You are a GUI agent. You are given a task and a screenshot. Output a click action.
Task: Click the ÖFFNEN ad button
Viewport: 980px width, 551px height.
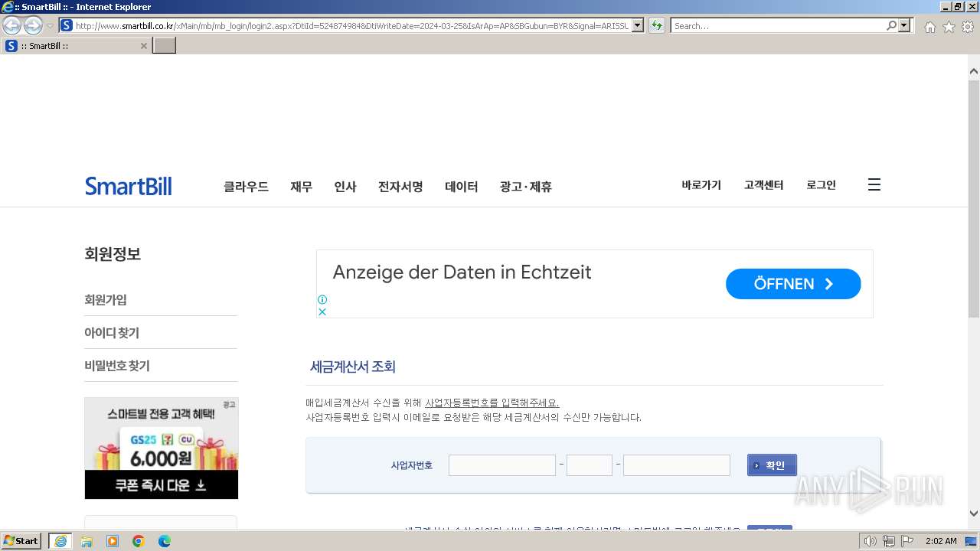793,284
